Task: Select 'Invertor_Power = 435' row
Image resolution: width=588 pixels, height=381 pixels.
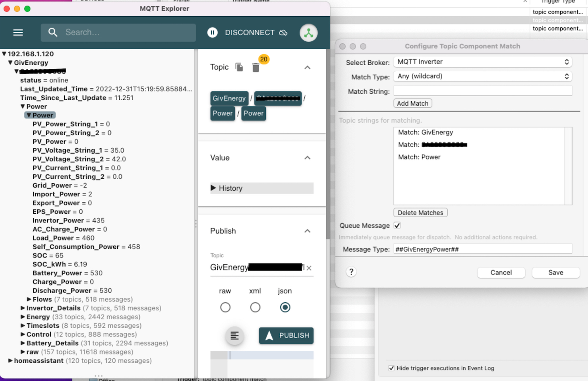Action: pos(68,220)
